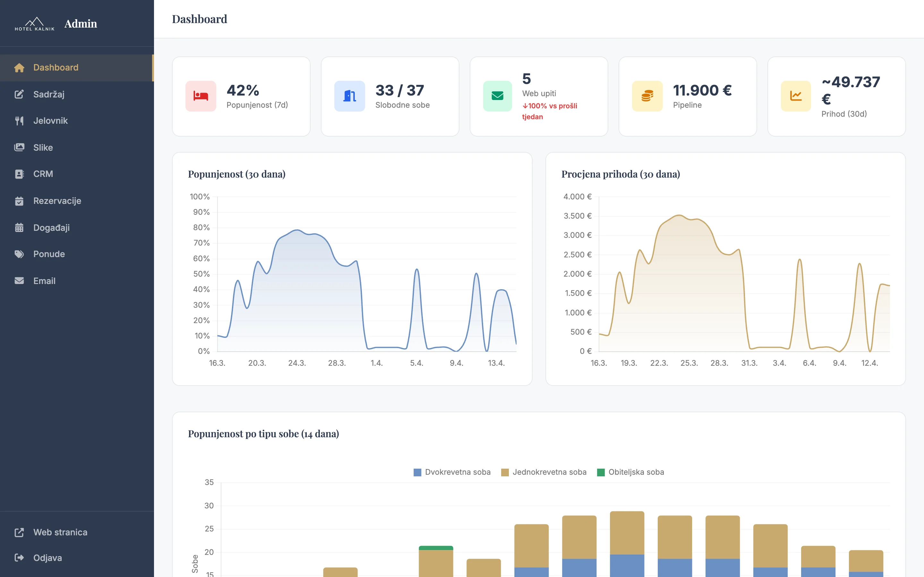The image size is (924, 577).
Task: Toggle Dvokrevetna soba in the chart legend
Action: tap(452, 472)
